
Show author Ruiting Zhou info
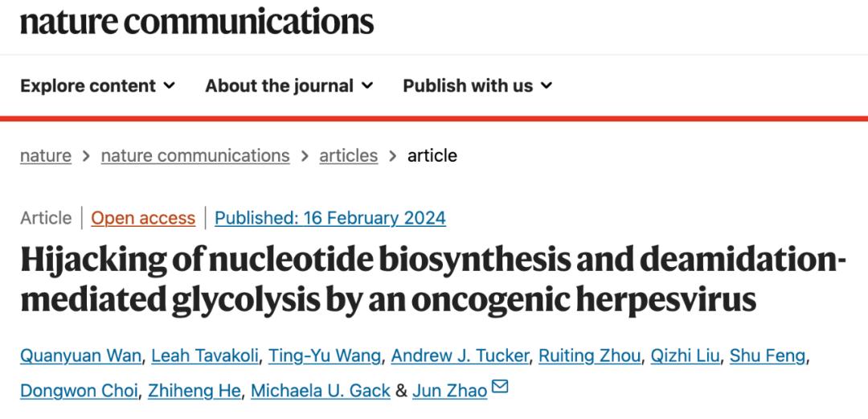point(590,355)
